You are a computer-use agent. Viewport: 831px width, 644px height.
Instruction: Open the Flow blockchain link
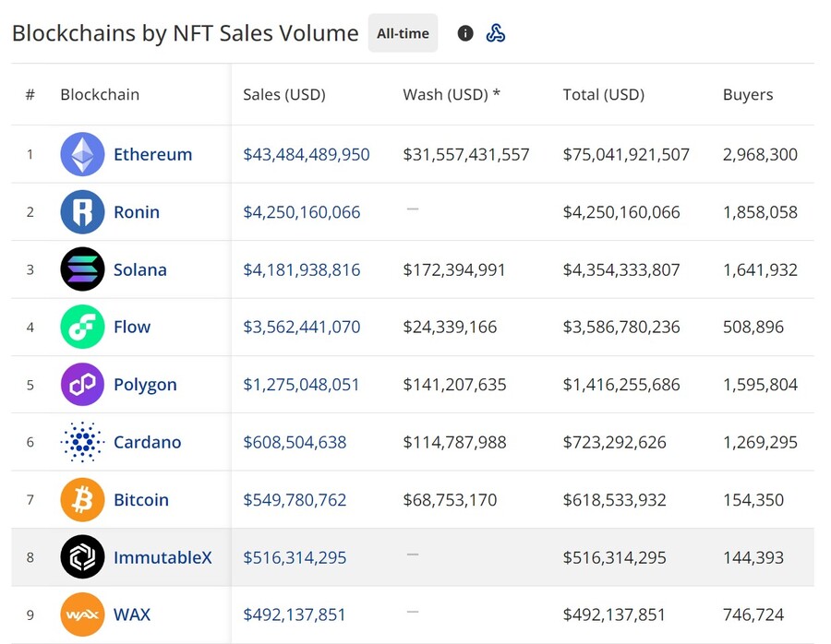click(x=132, y=327)
